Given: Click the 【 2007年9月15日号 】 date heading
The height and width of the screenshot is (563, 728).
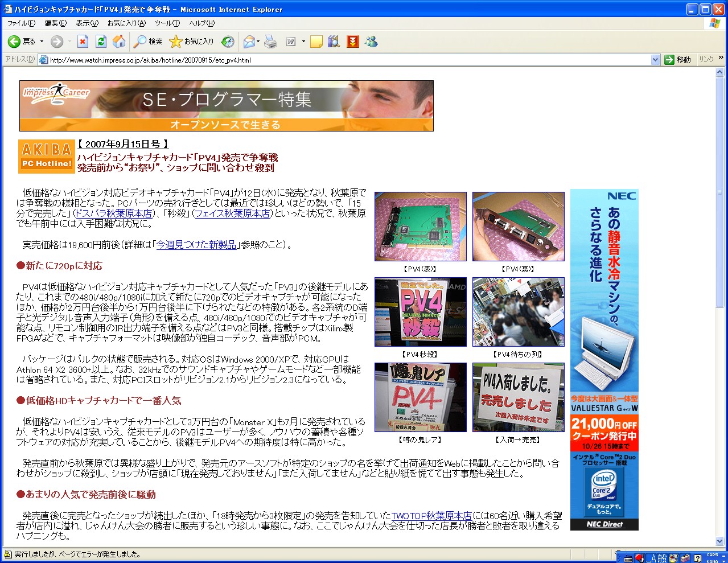Looking at the screenshot, I should pos(123,145).
